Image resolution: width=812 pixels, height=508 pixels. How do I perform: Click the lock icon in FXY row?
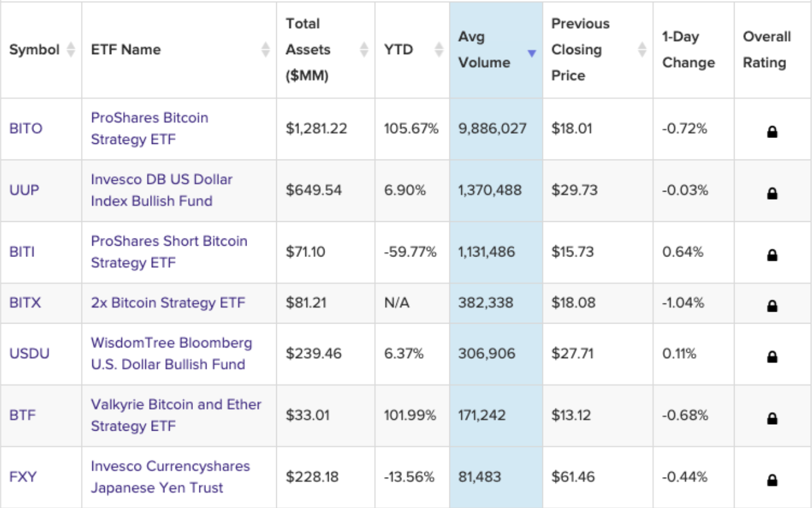click(x=772, y=479)
